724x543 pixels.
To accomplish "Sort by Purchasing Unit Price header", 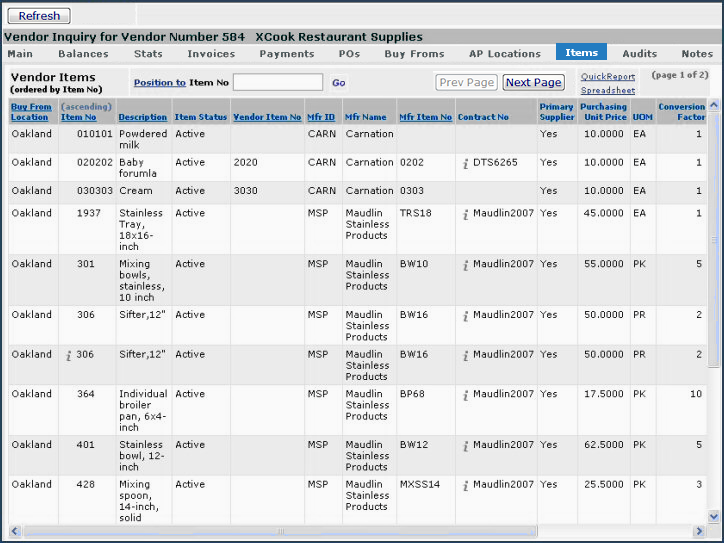I will pyautogui.click(x=603, y=112).
